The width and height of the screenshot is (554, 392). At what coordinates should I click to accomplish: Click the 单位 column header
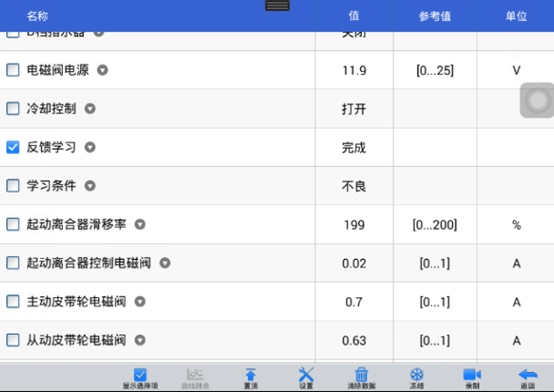516,16
